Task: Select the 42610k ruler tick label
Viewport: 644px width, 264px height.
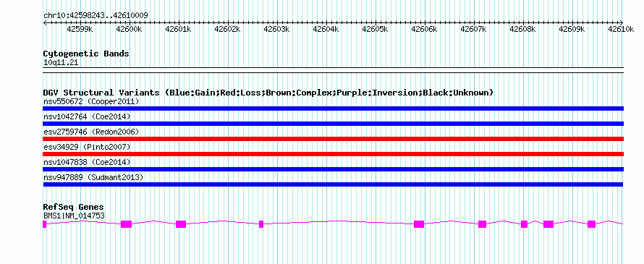Action: [622, 29]
